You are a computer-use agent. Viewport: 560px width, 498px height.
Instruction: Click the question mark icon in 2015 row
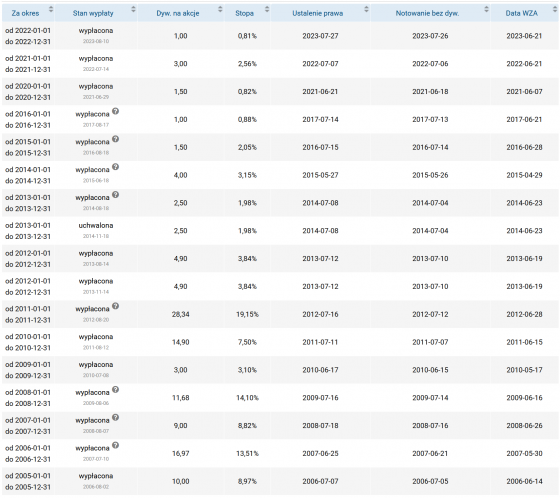pos(115,139)
